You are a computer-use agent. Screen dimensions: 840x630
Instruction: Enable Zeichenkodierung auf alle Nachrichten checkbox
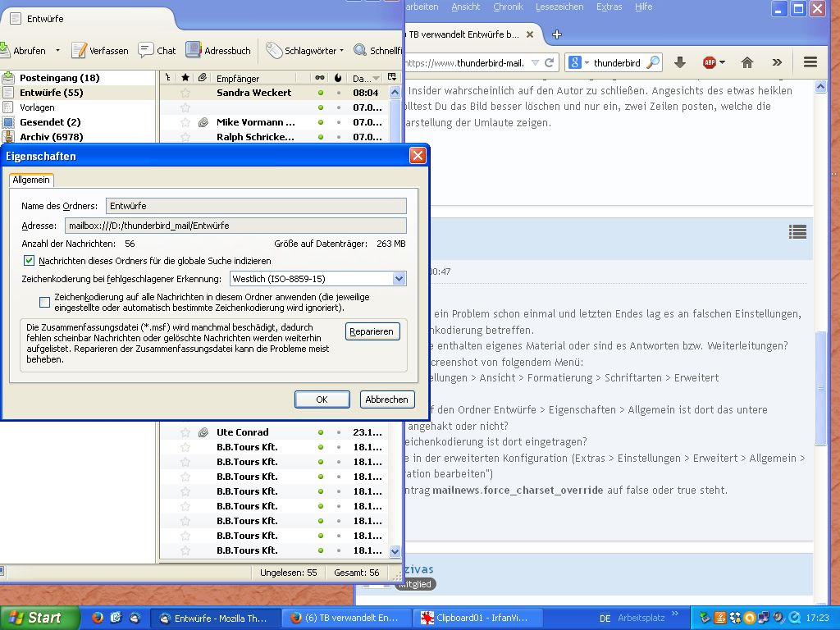(x=44, y=302)
